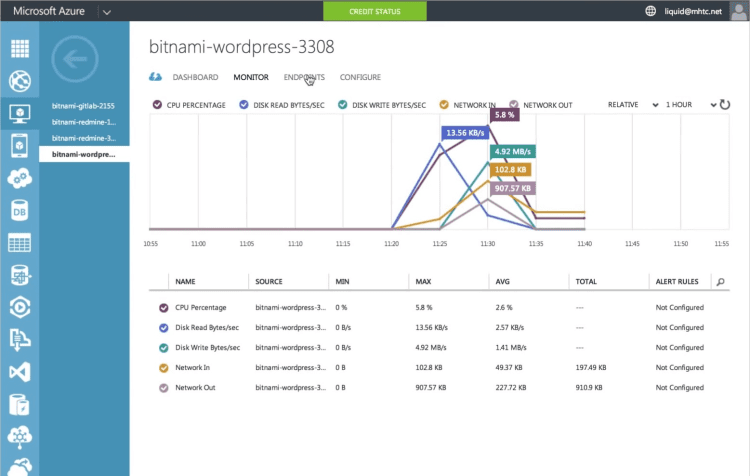Image resolution: width=750 pixels, height=476 pixels.
Task: Open the Mobile Services phone icon
Action: click(x=20, y=145)
